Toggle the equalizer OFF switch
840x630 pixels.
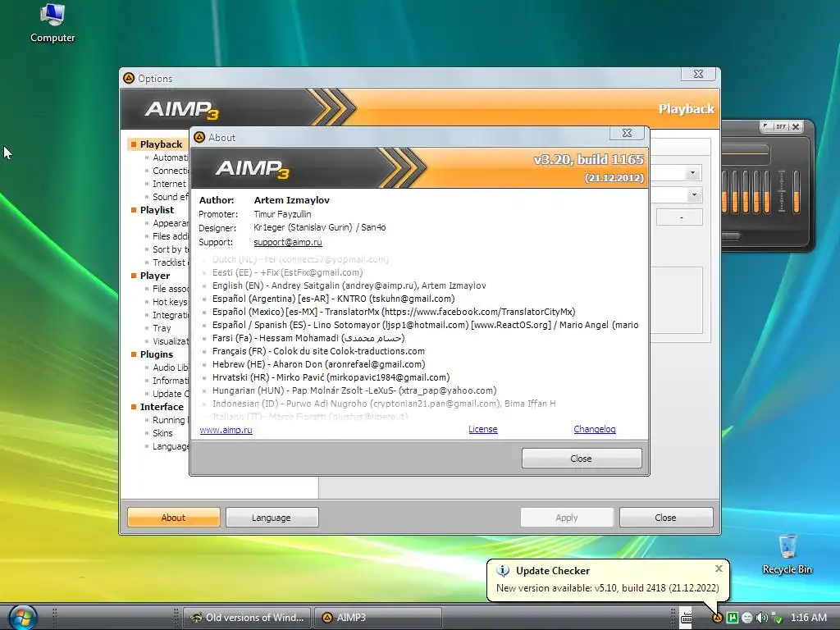point(781,126)
